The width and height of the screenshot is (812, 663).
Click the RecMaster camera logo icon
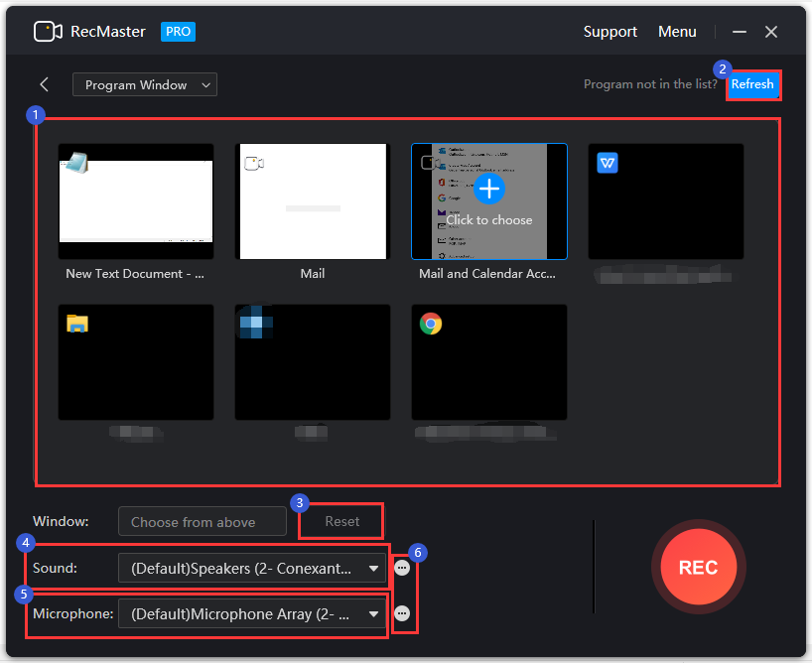(x=48, y=32)
